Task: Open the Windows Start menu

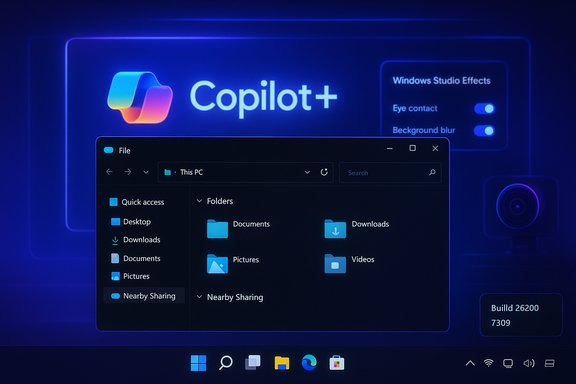Action: (198, 363)
